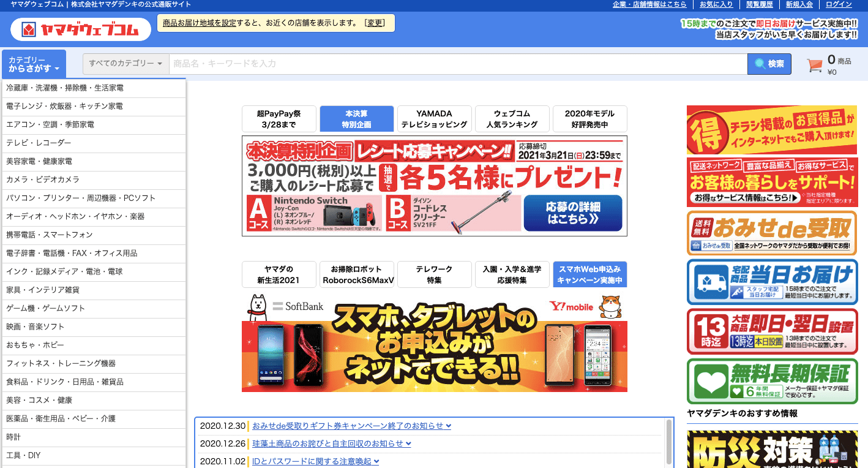The width and height of the screenshot is (868, 468).
Task: Select 家具・インテリア雑貨 category
Action: 94,290
